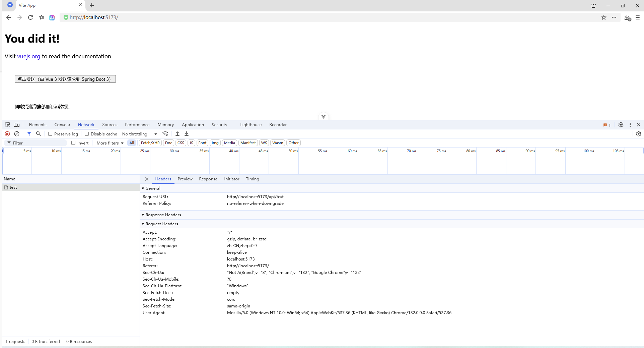Open the Application tab

[193, 125]
